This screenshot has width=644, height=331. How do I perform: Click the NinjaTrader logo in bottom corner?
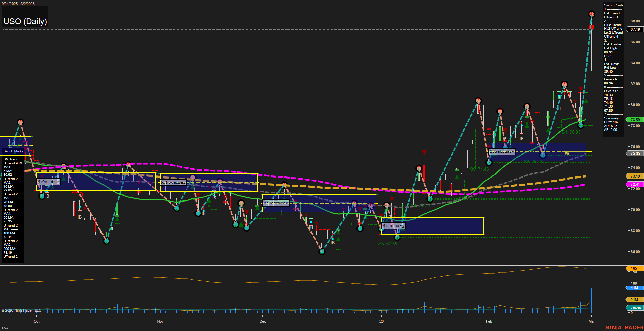[624, 327]
